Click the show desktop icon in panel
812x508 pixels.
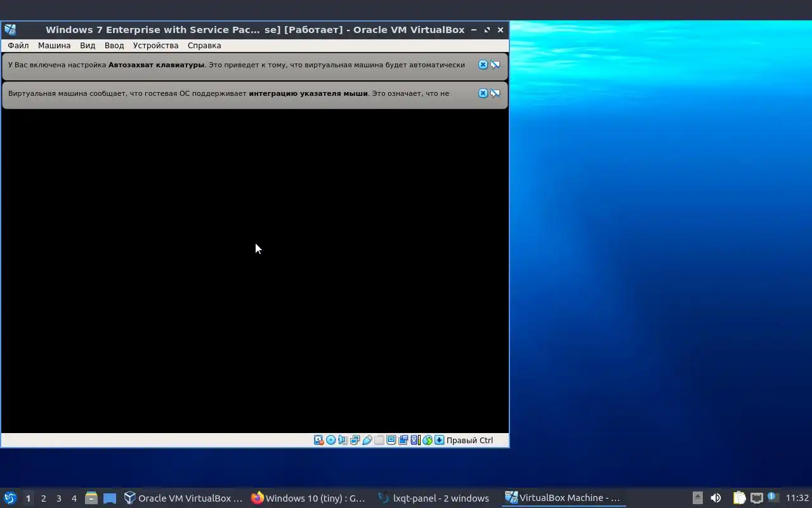(x=110, y=498)
